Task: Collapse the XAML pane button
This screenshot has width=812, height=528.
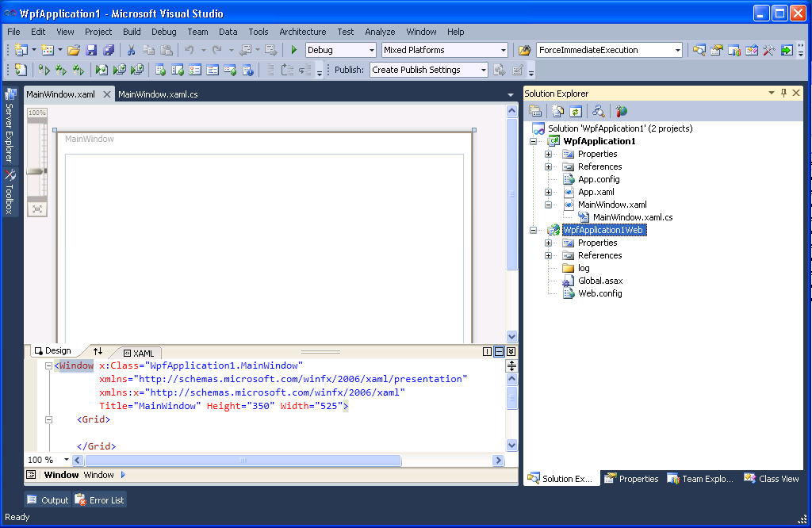Action: tap(511, 351)
